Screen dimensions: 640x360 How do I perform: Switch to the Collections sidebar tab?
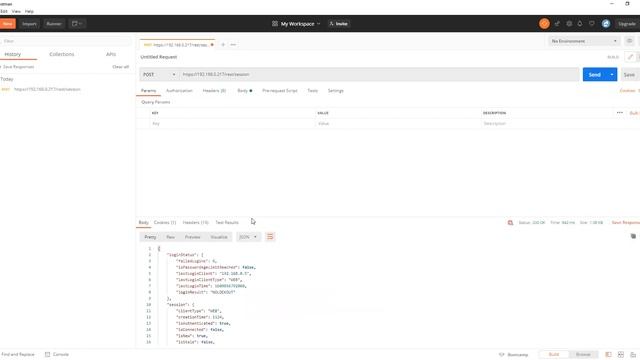click(x=62, y=54)
